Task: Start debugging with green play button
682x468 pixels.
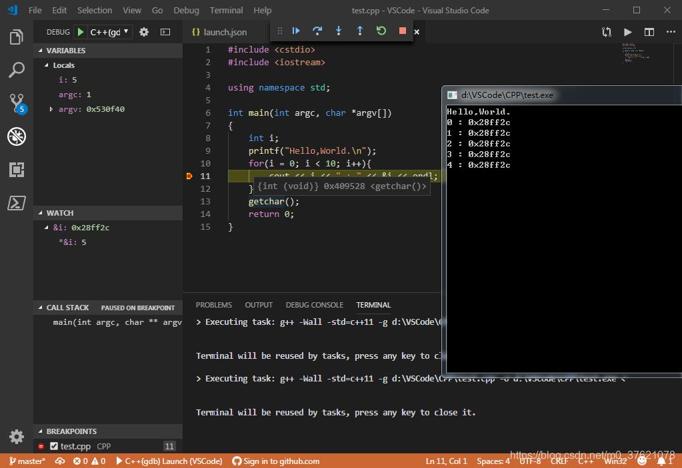Action: coord(80,32)
